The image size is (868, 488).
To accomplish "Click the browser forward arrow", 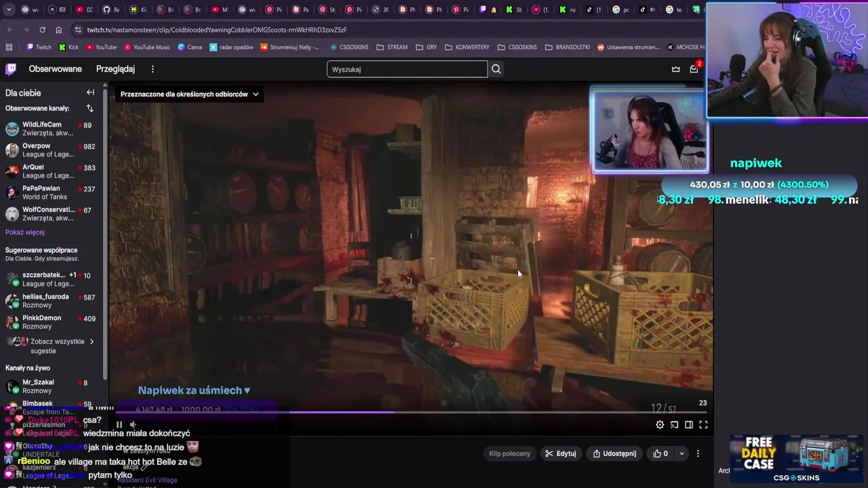I will 26,30.
